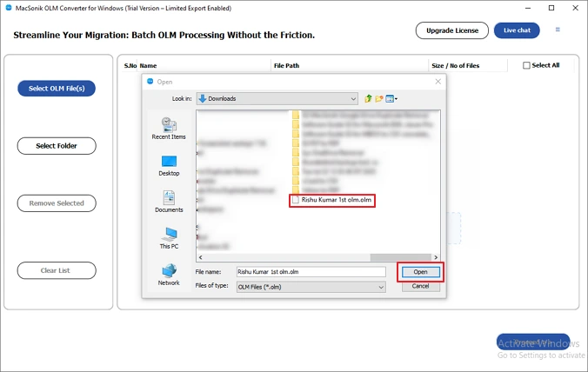Tick the Select All checkbox
Screen dimensions: 588x372
point(526,65)
